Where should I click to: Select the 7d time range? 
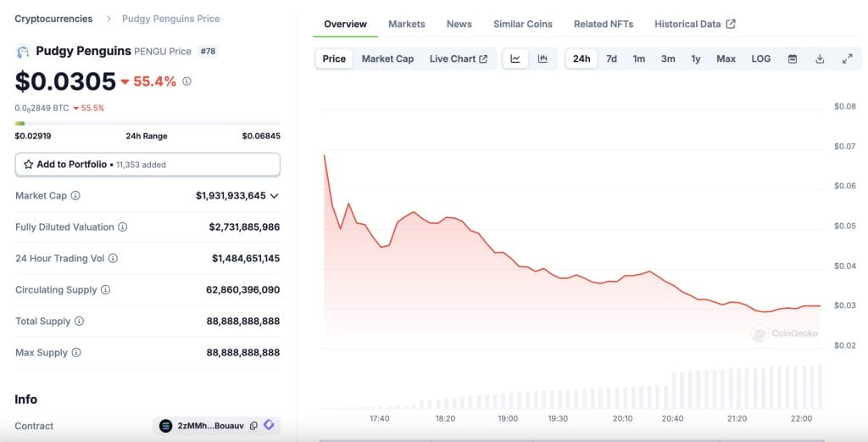[611, 59]
